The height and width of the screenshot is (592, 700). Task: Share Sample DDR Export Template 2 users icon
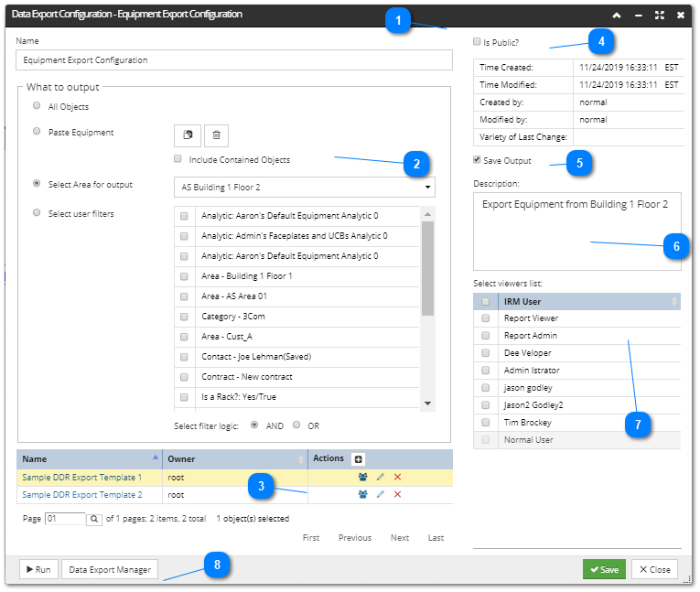363,494
